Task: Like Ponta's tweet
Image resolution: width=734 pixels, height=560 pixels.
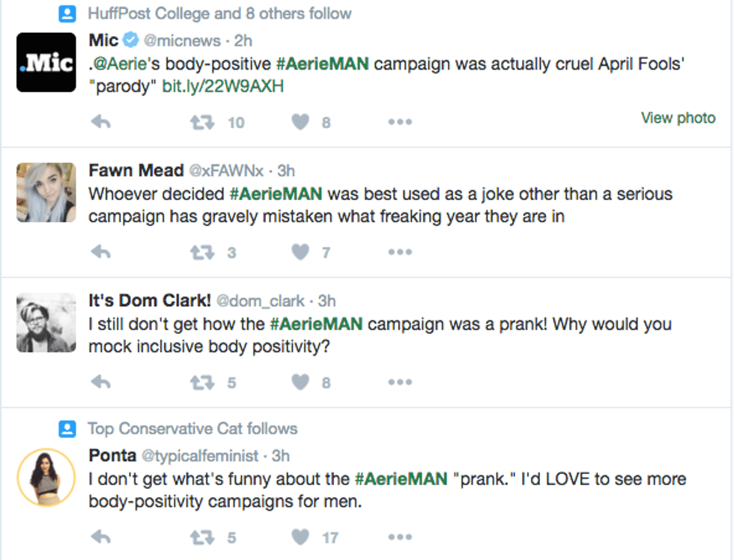Action: coord(300,537)
